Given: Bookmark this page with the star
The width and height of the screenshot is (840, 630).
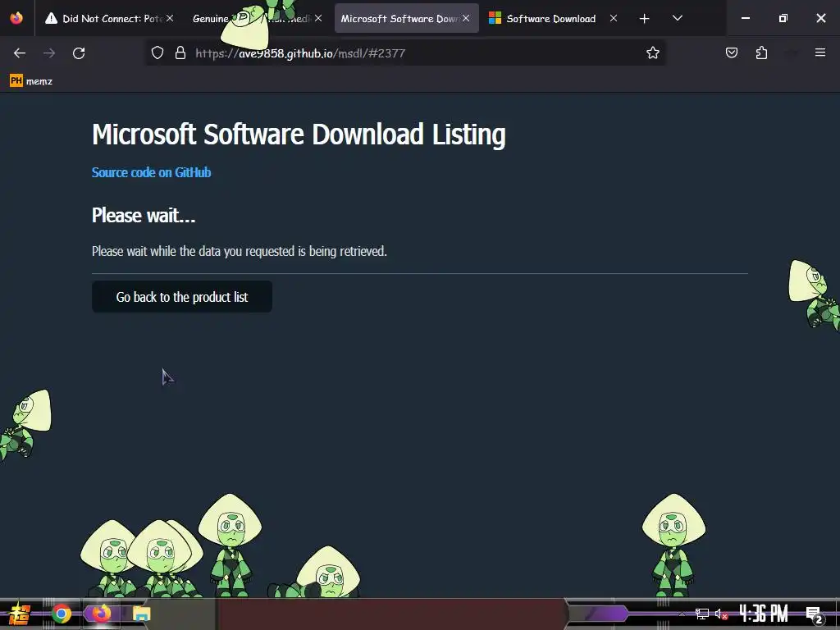Looking at the screenshot, I should click(652, 53).
